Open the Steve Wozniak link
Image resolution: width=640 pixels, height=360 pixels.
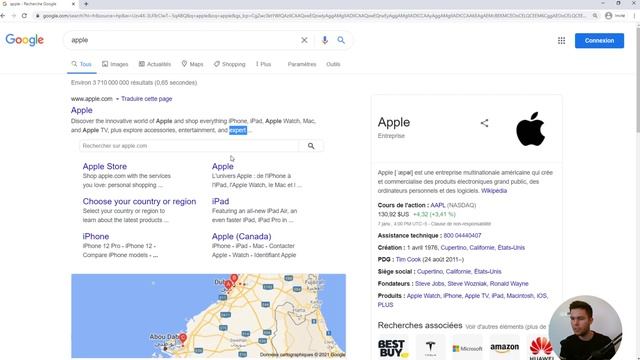point(467,283)
